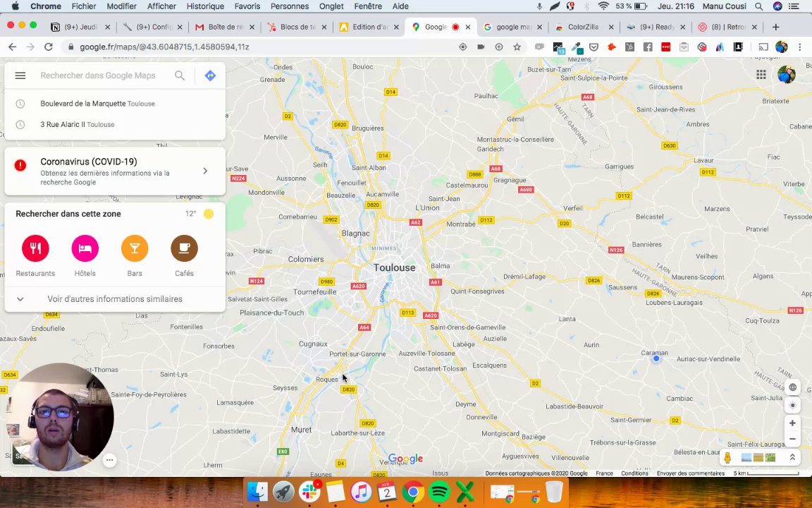The width and height of the screenshot is (812, 508).
Task: Open the Google apps grid icon
Action: click(x=761, y=75)
